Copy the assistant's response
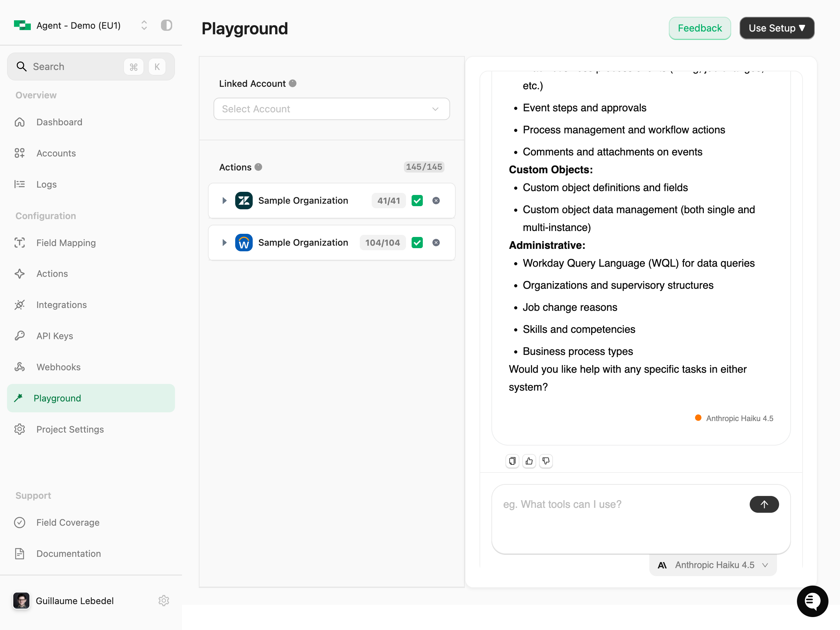 512,461
